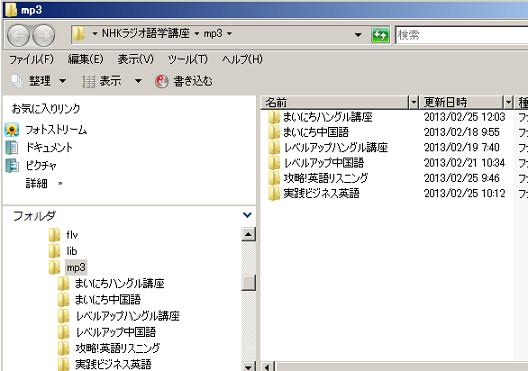
Task: Select まいにち中国語 in folder tree
Action: point(108,300)
